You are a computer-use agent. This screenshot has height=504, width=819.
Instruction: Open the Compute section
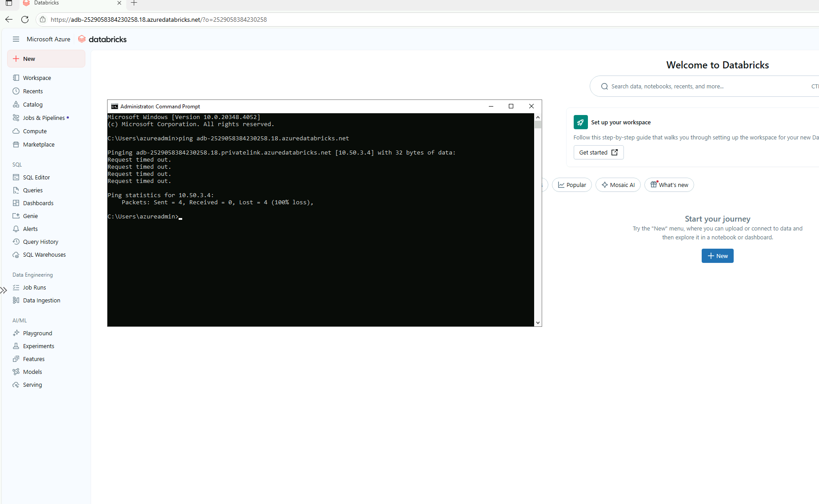pyautogui.click(x=34, y=131)
